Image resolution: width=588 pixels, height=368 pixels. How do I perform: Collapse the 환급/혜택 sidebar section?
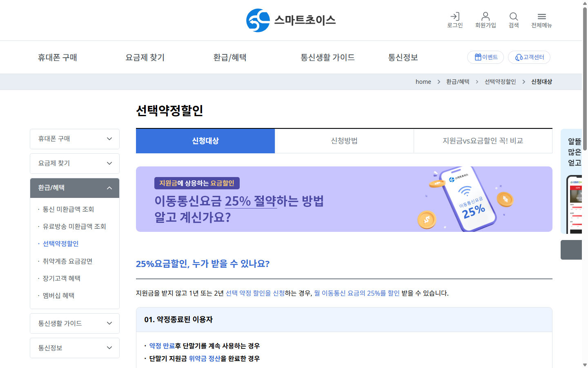point(75,188)
